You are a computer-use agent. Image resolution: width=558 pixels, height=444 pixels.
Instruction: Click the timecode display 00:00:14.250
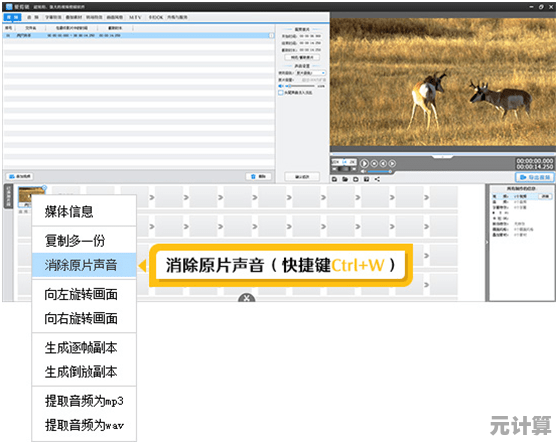pyautogui.click(x=535, y=166)
